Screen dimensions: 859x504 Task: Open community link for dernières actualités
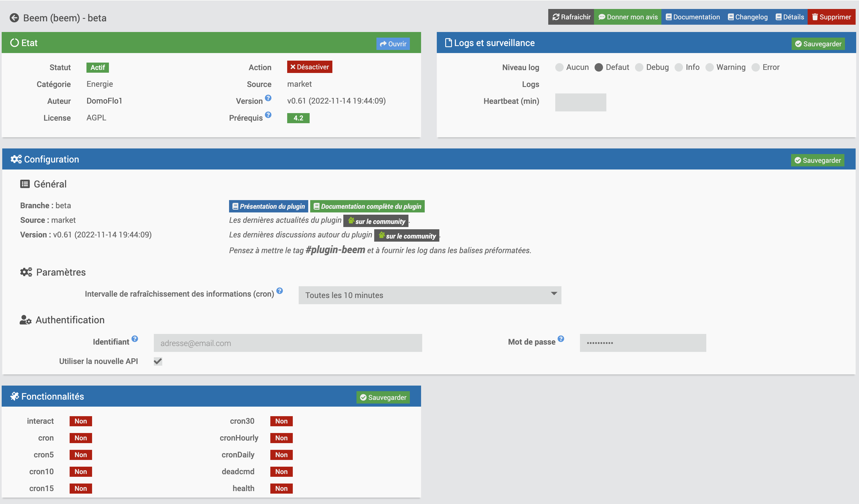point(376,221)
